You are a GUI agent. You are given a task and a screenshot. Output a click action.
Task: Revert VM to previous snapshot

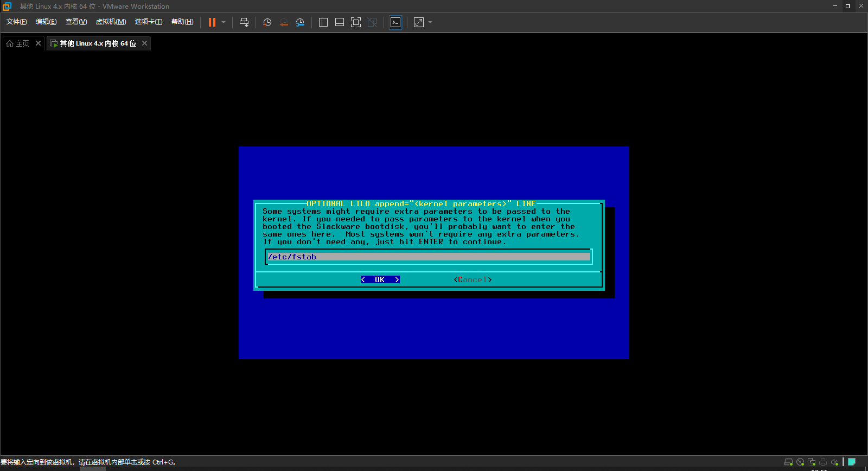click(284, 22)
